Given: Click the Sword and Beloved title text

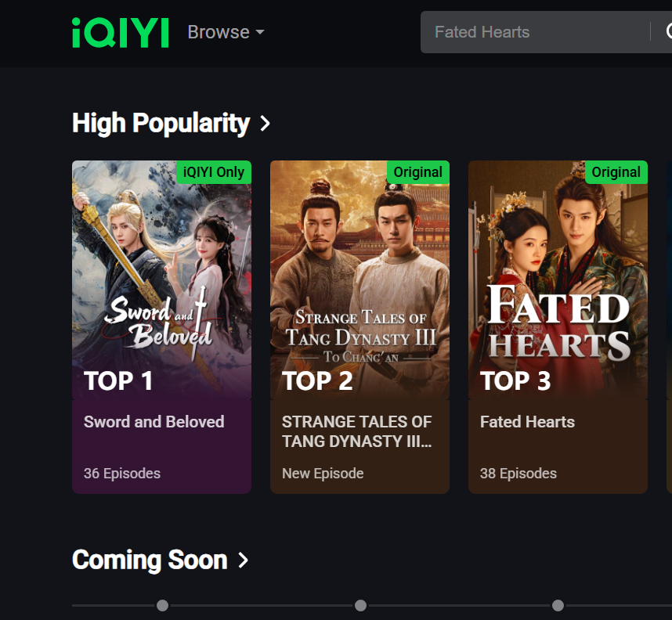Looking at the screenshot, I should click(154, 422).
